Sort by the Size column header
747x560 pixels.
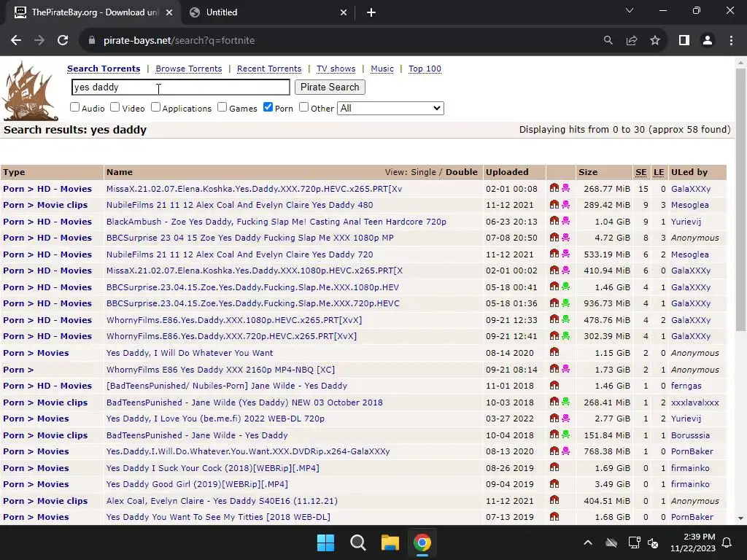(588, 172)
